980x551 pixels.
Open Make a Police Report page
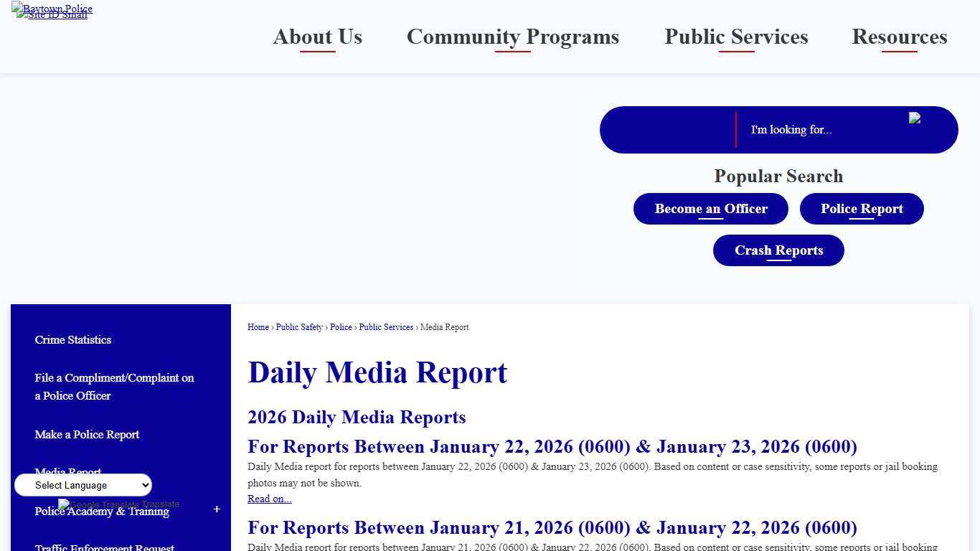pyautogui.click(x=86, y=434)
